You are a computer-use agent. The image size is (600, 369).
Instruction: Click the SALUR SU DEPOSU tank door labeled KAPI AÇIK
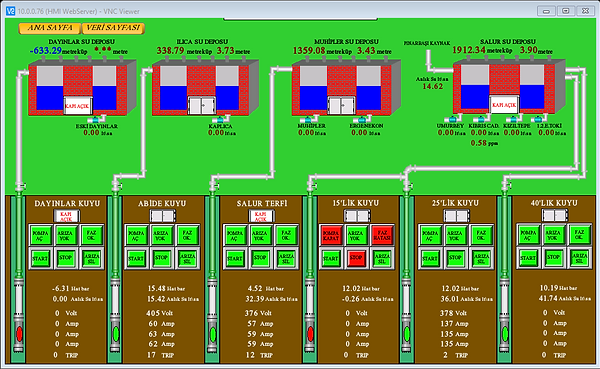[504, 105]
